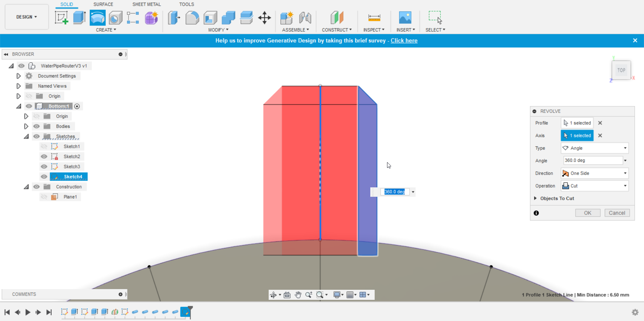
Task: Toggle visibility of Sketch3
Action: coord(44,167)
